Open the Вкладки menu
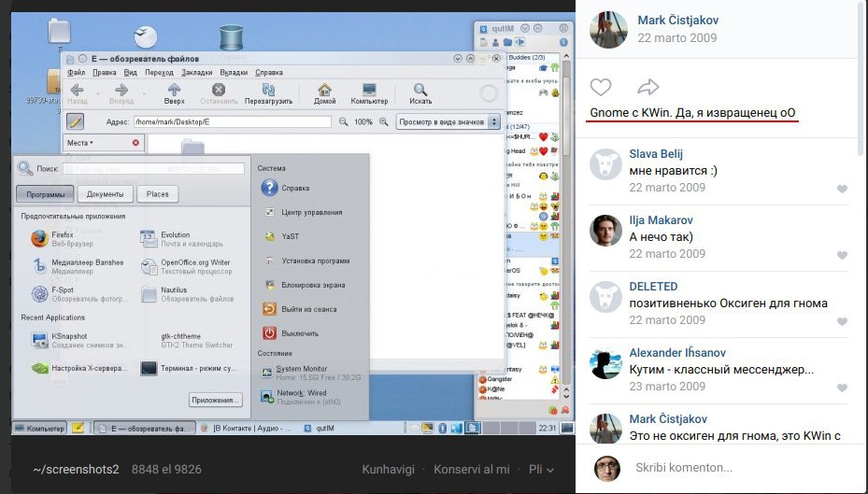Image resolution: width=868 pixels, height=494 pixels. point(234,73)
